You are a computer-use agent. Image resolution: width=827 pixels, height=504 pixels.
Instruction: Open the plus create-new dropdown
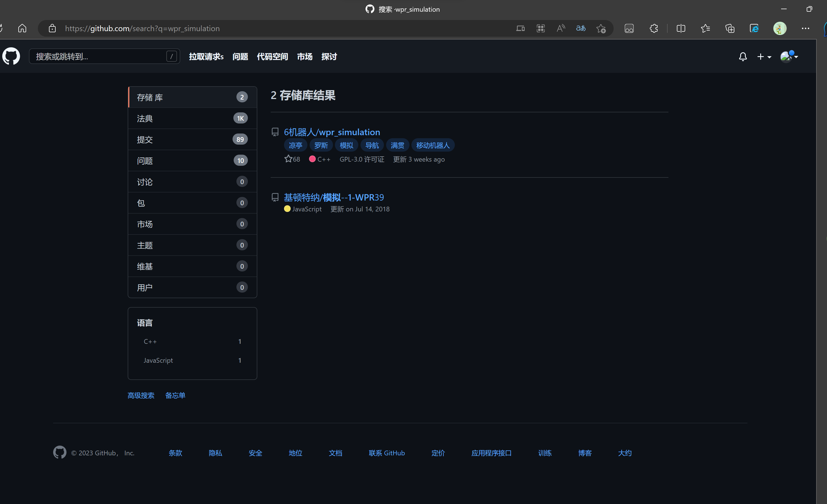[x=764, y=57]
